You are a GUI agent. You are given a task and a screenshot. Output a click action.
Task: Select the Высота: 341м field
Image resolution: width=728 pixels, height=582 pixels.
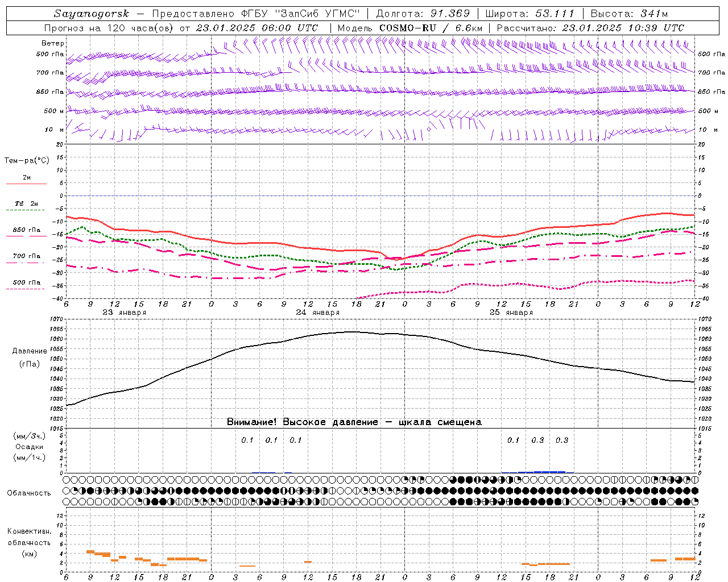click(629, 14)
